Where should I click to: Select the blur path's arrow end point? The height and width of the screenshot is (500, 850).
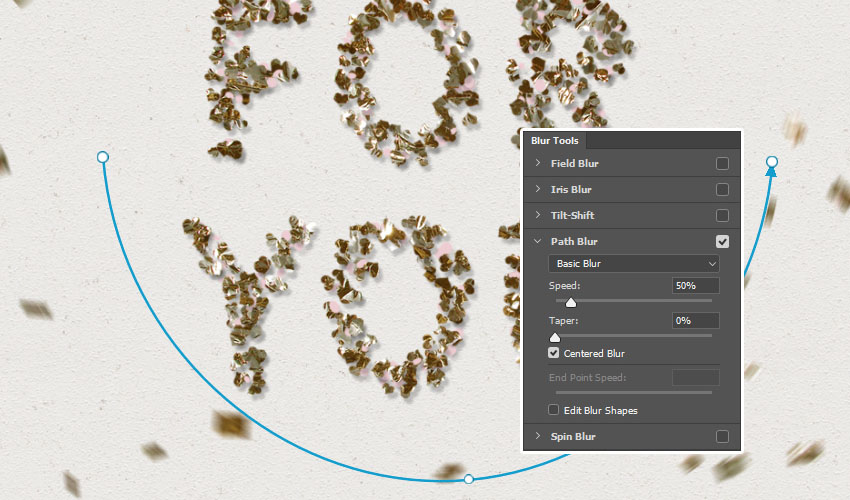pos(771,162)
